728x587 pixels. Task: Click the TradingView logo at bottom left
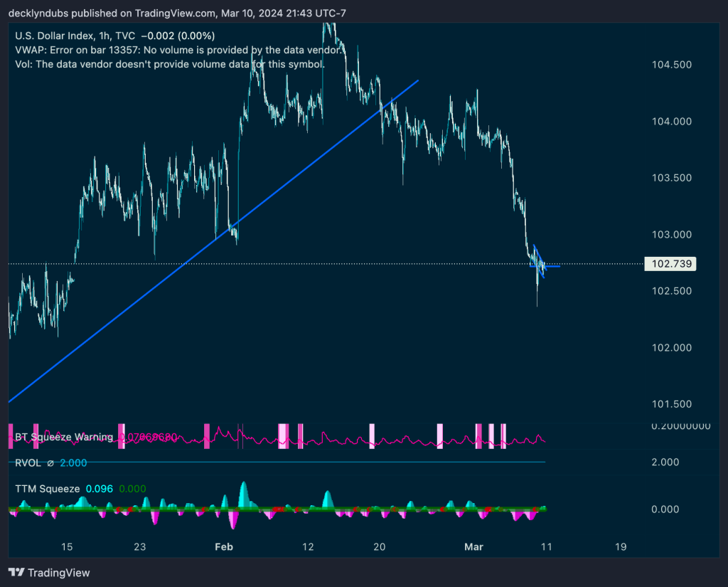pyautogui.click(x=49, y=572)
